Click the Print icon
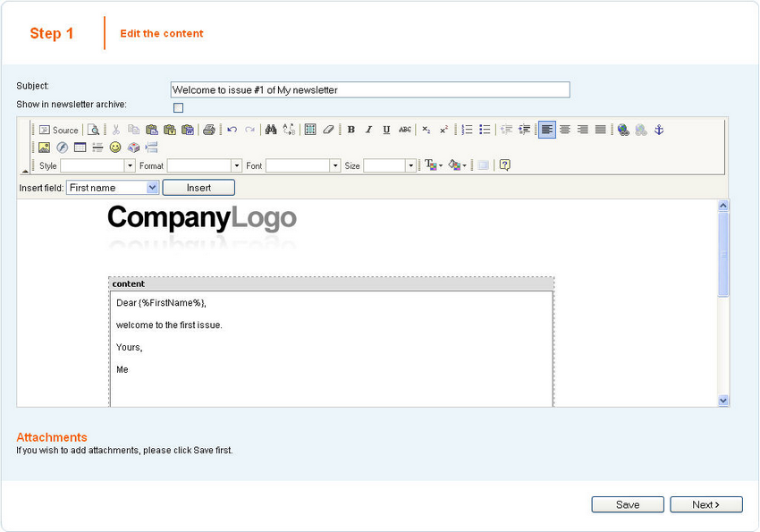This screenshot has height=532, width=760. tap(209, 130)
